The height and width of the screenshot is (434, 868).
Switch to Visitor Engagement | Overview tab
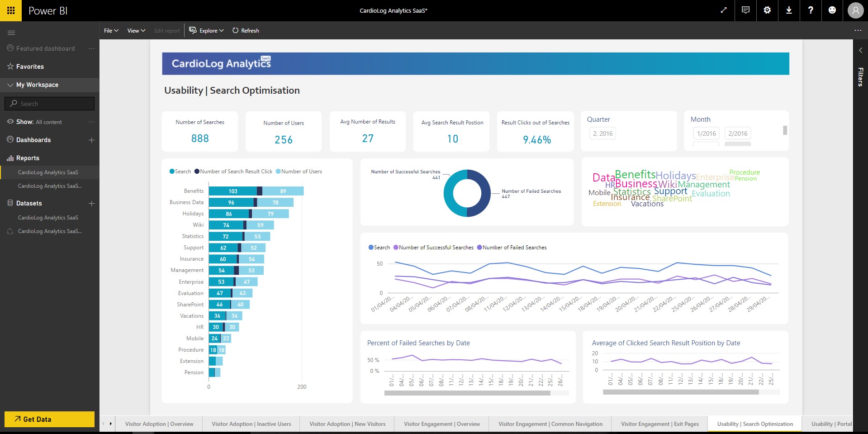pyautogui.click(x=442, y=424)
